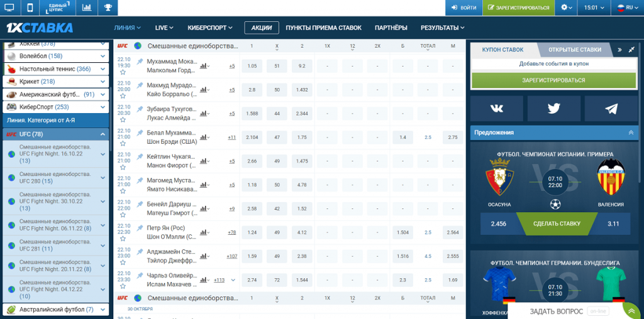Click the desktop monitor icon in top bar
The width and height of the screenshot is (644, 319).
click(9, 8)
